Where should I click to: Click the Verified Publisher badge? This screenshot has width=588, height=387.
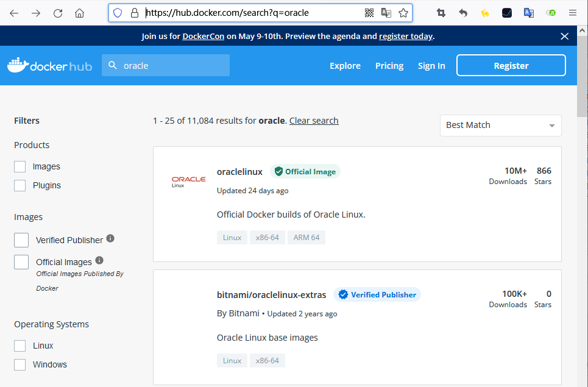click(x=377, y=294)
